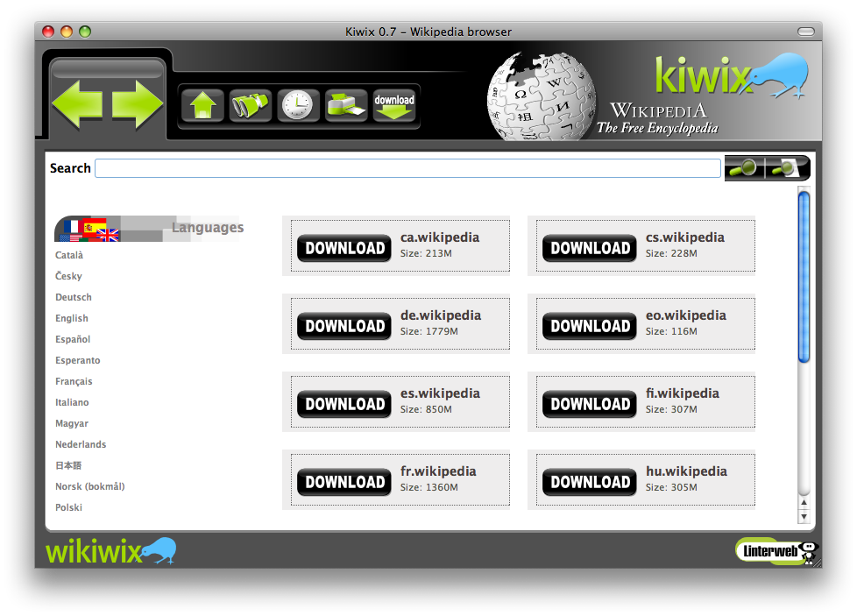Click the flags Languages banner

coord(149,229)
